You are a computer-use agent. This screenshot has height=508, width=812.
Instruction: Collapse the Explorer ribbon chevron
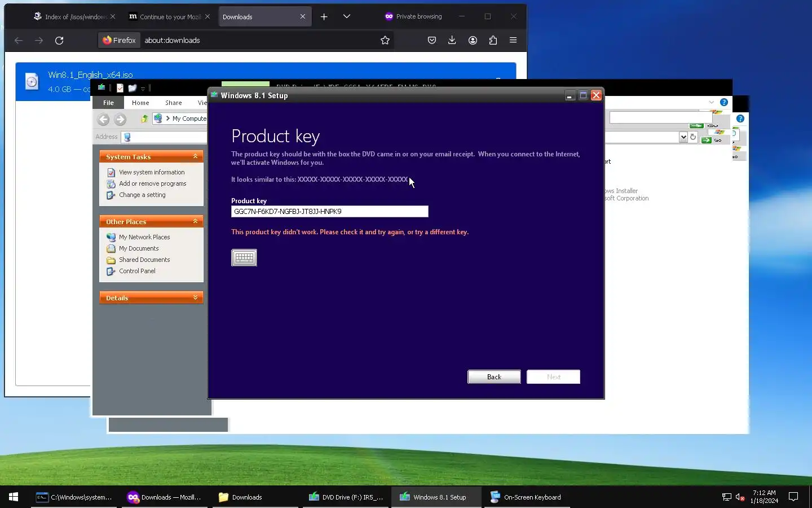tap(711, 102)
